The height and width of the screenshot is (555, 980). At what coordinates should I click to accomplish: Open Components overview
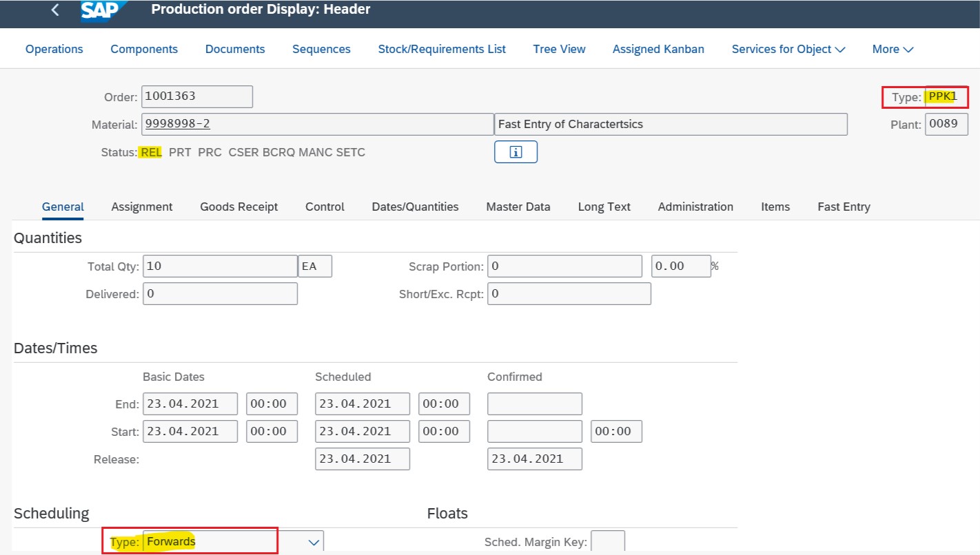144,49
